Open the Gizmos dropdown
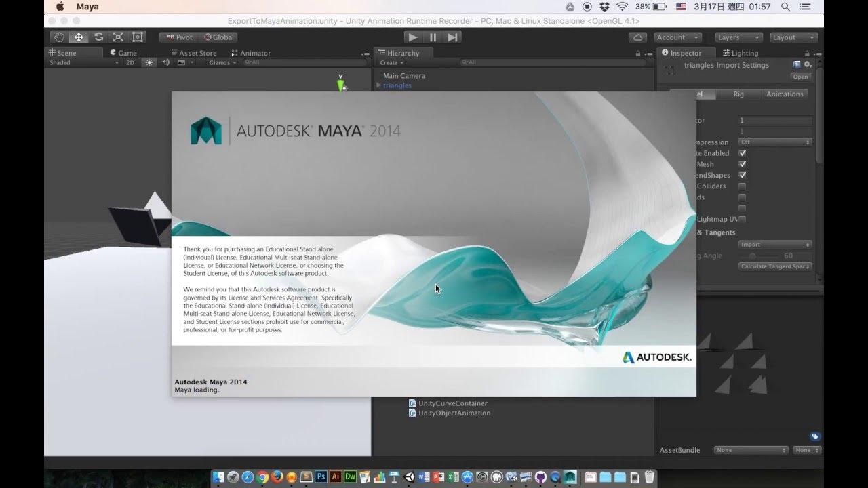Image resolution: width=868 pixels, height=488 pixels. click(x=222, y=62)
